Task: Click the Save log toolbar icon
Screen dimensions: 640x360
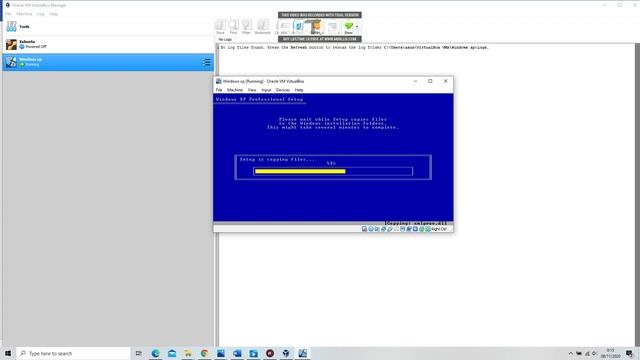Action: (x=220, y=27)
